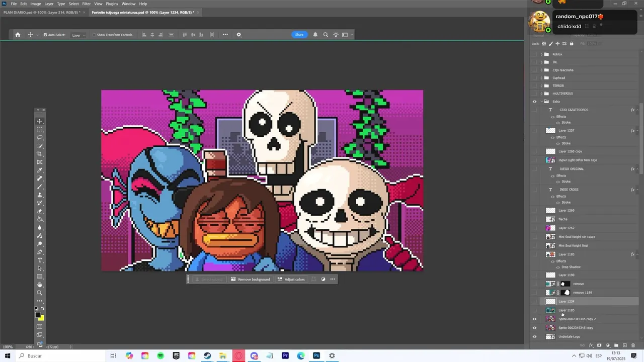Click the search magnifier in options bar

pos(326,35)
